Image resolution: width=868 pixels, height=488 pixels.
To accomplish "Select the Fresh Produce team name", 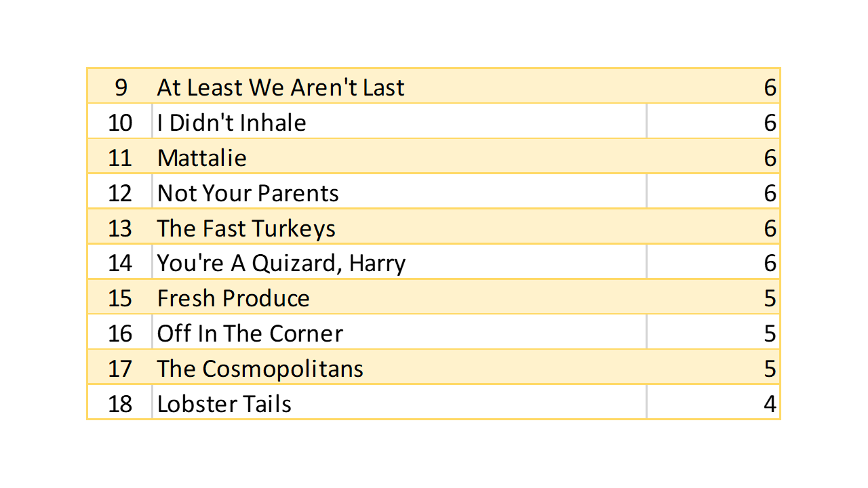I will [x=233, y=298].
